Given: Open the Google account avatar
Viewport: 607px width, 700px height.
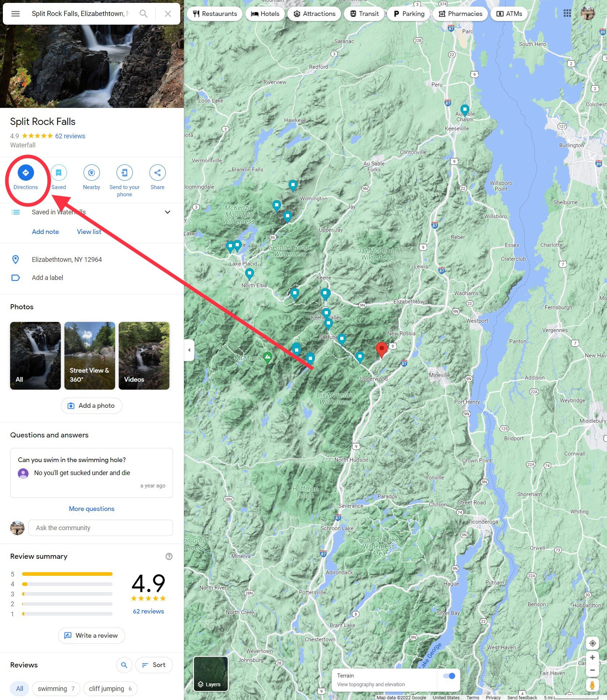Looking at the screenshot, I should 588,13.
